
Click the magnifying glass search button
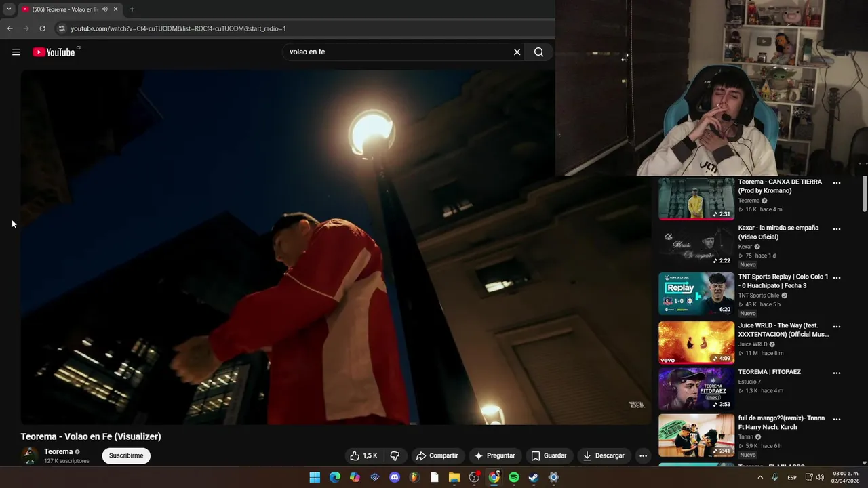(x=538, y=52)
